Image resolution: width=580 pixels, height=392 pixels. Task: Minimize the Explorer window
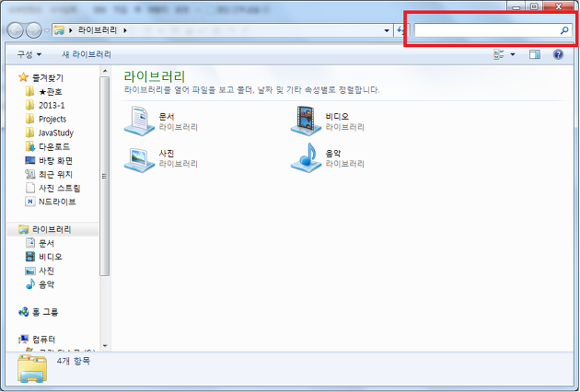516,6
